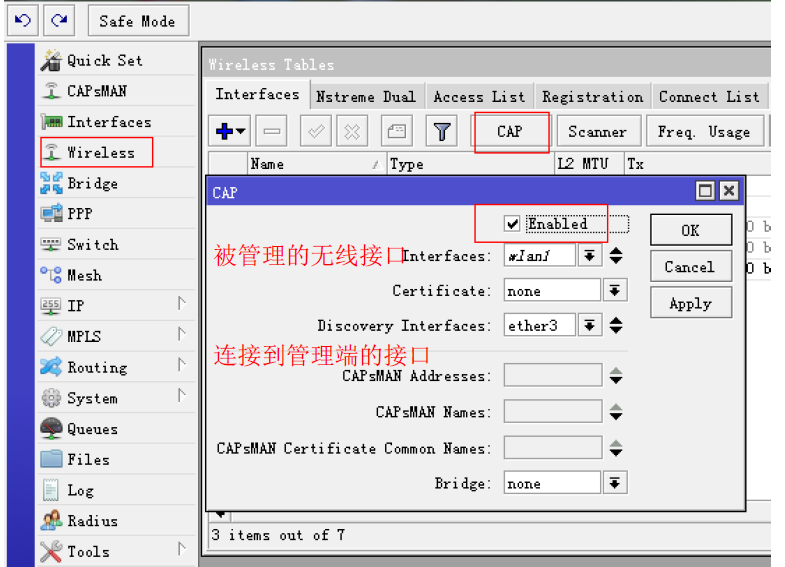
Task: Click Apply in CAP dialog
Action: 691,303
